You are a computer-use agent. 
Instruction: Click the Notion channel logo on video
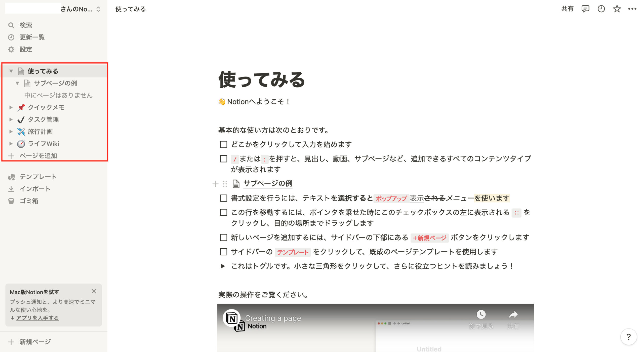pyautogui.click(x=232, y=318)
